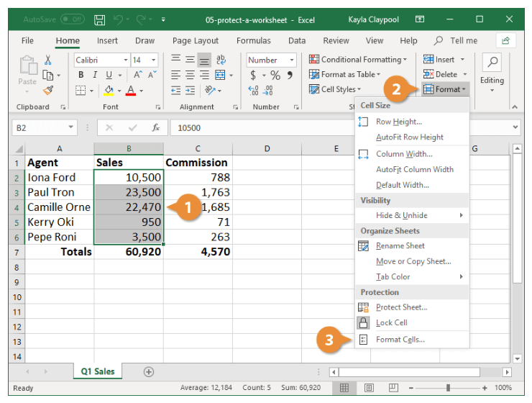
Task: Collapse the ribbon with chevron
Action: pos(515,107)
